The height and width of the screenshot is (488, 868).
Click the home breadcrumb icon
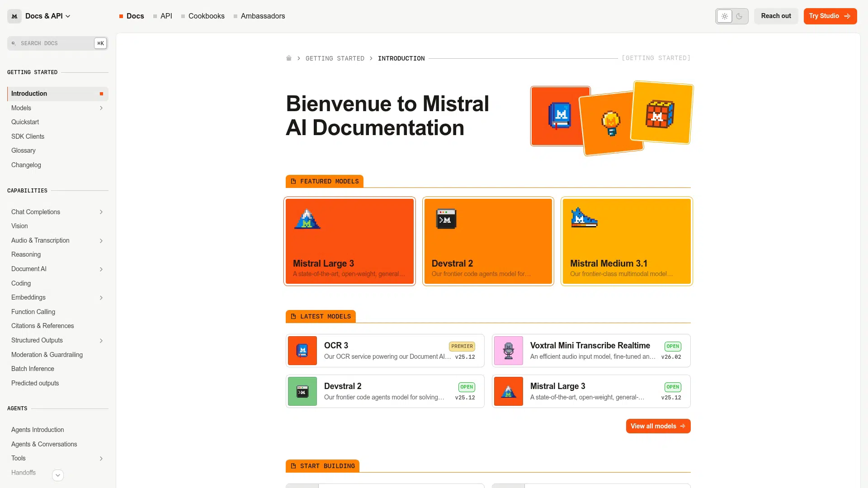[289, 58]
